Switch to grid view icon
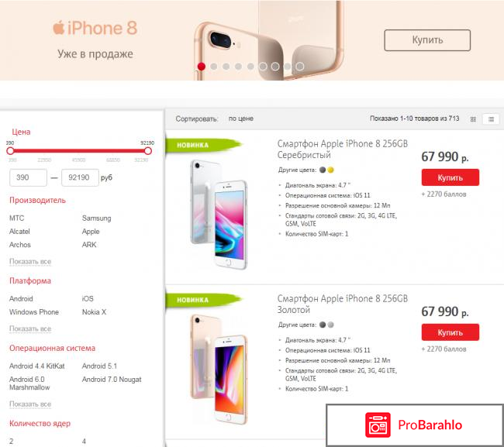This screenshot has height=447, width=504. pyautogui.click(x=473, y=119)
